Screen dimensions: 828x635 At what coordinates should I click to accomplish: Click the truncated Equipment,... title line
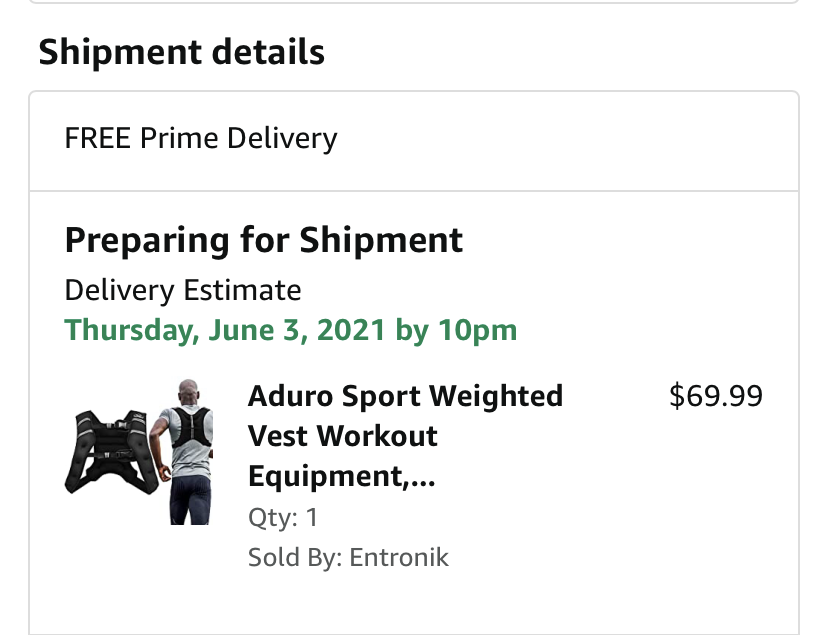[342, 476]
